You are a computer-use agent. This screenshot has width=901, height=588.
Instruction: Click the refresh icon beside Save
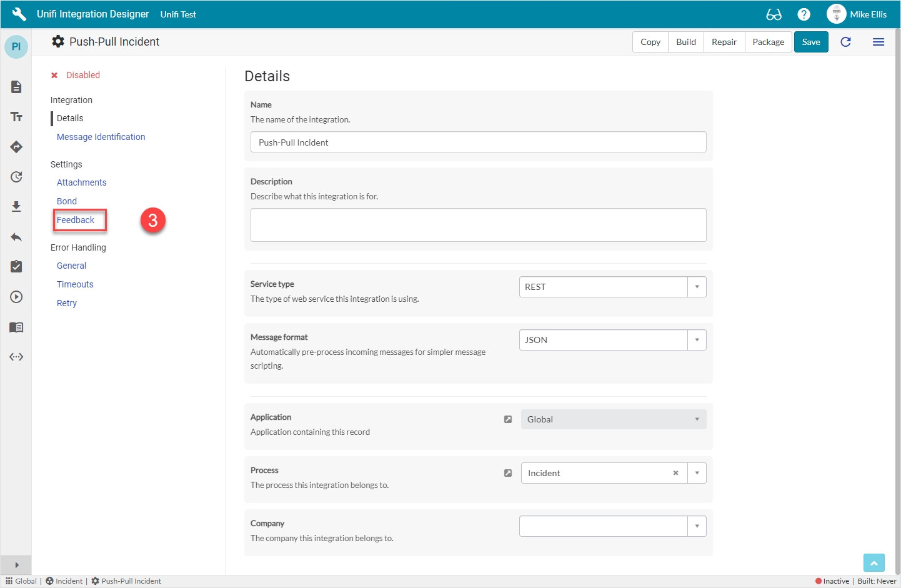click(845, 42)
